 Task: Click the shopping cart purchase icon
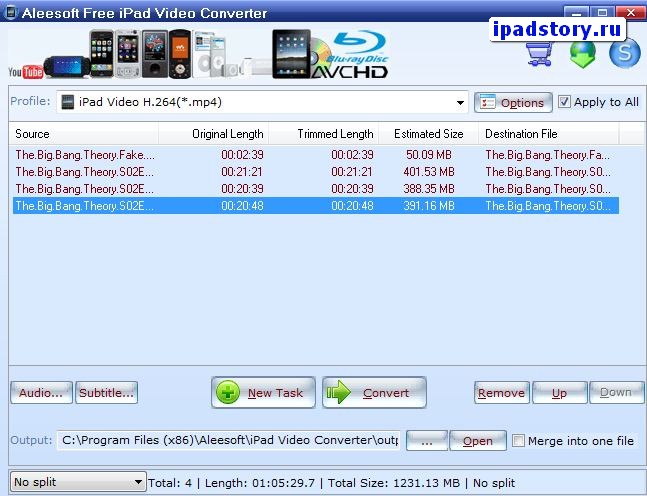pos(539,54)
